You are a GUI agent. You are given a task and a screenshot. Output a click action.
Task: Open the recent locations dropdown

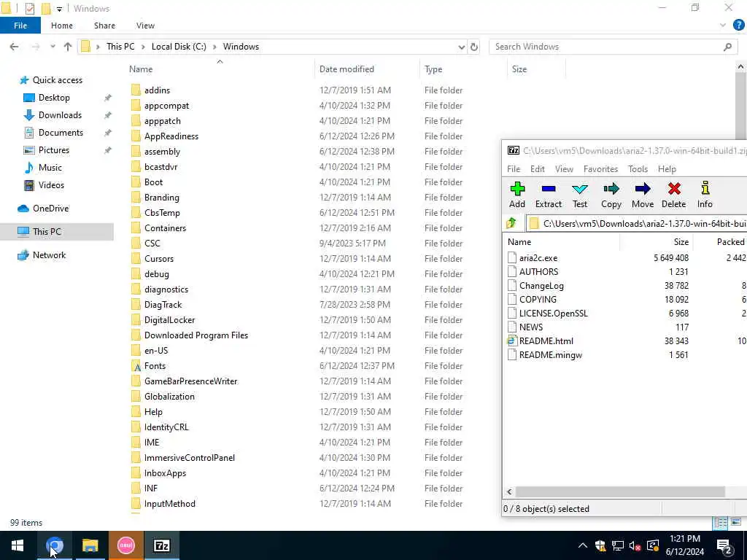53,47
